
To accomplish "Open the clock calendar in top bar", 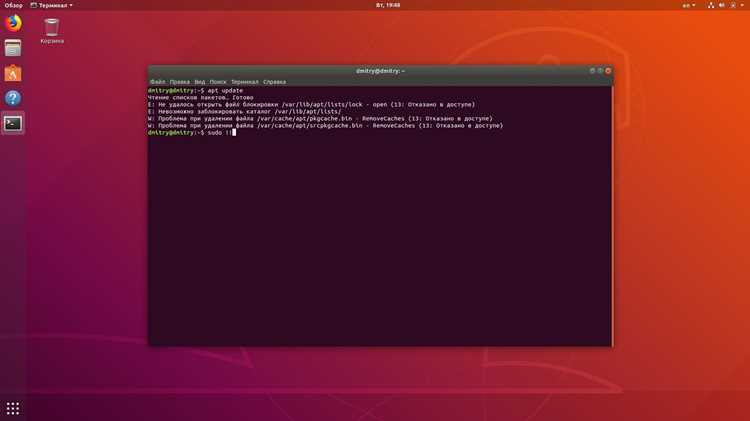I will point(387,5).
